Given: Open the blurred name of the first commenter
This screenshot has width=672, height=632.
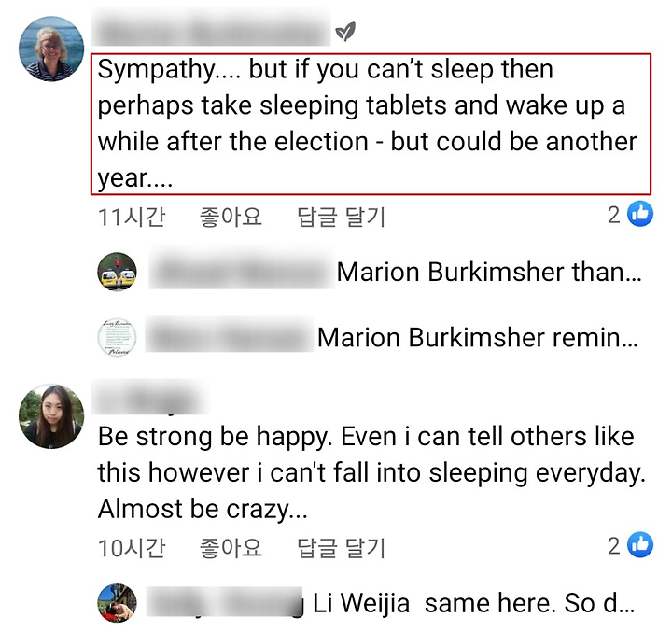Looking at the screenshot, I should 211,29.
